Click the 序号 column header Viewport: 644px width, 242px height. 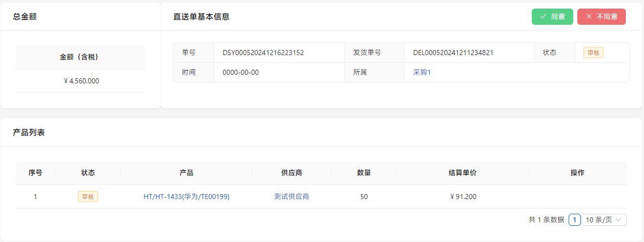point(35,173)
